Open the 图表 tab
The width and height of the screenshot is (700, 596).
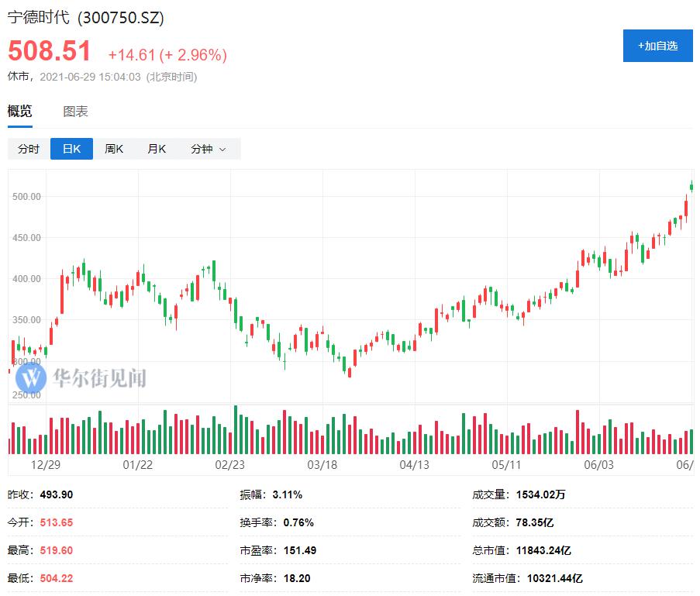point(75,112)
